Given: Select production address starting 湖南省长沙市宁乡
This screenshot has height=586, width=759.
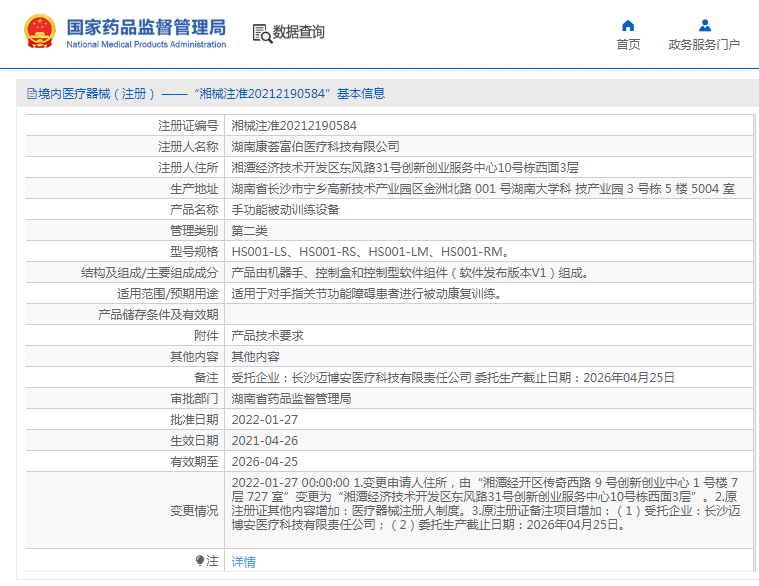Looking at the screenshot, I should pyautogui.click(x=483, y=189).
